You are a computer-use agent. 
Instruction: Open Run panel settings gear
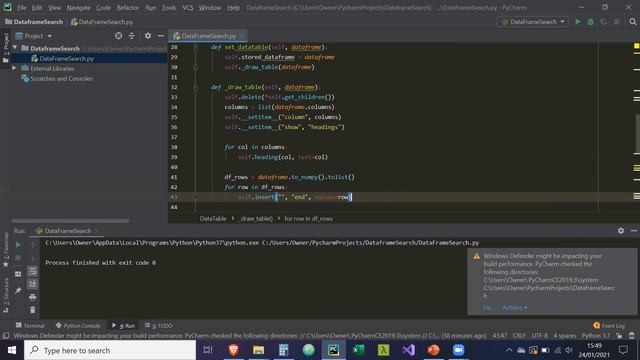(x=621, y=231)
